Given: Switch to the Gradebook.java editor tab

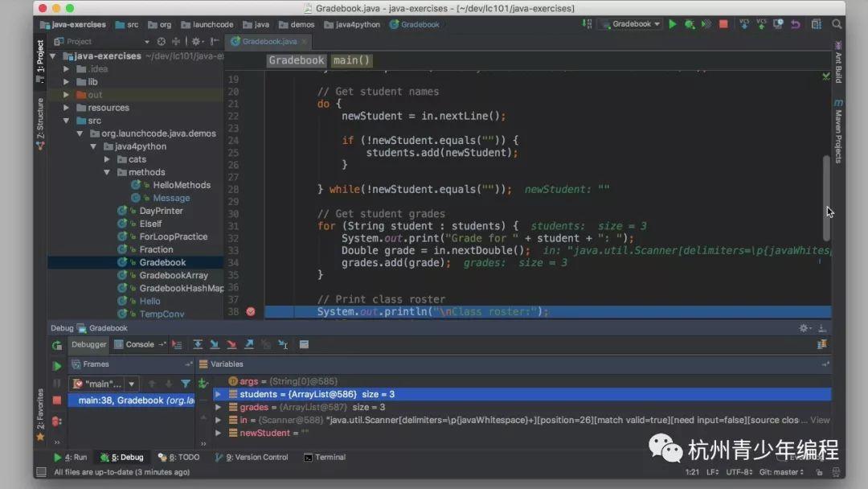Looking at the screenshot, I should [x=269, y=42].
